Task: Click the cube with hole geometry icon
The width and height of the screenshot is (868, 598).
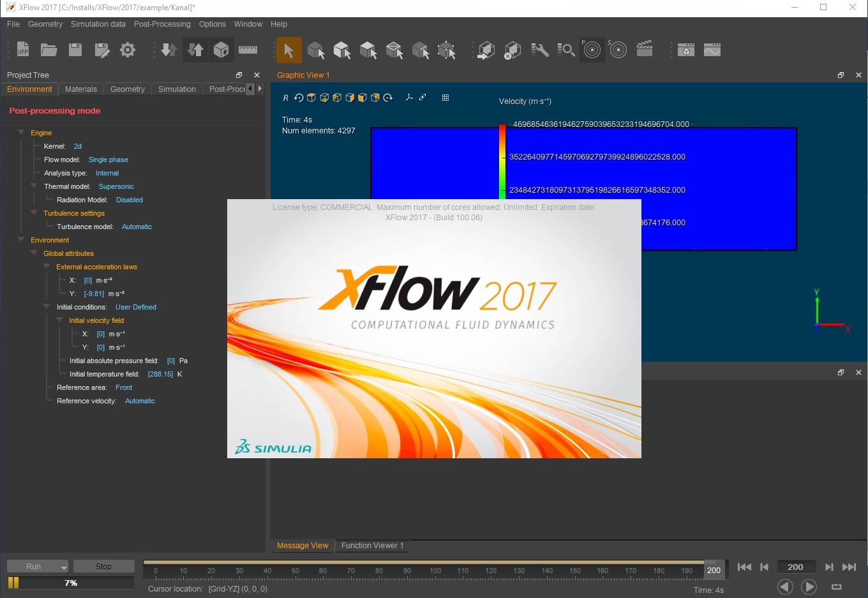Action: (221, 49)
